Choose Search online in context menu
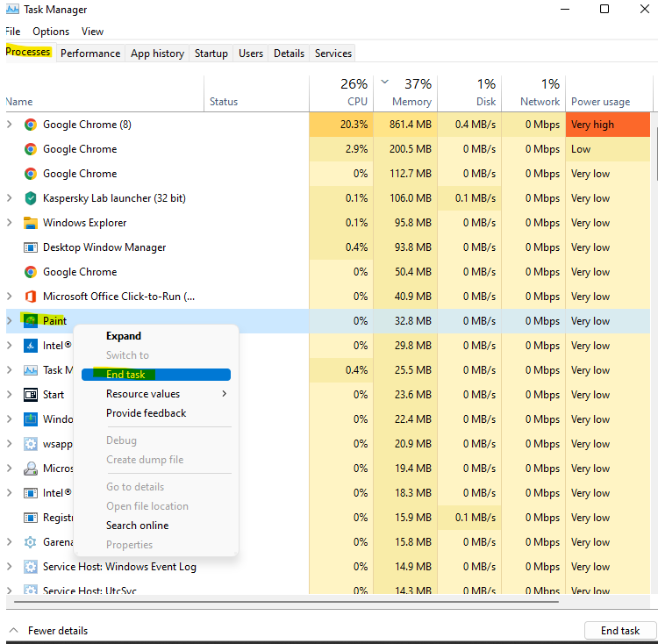658x644 pixels. click(137, 526)
